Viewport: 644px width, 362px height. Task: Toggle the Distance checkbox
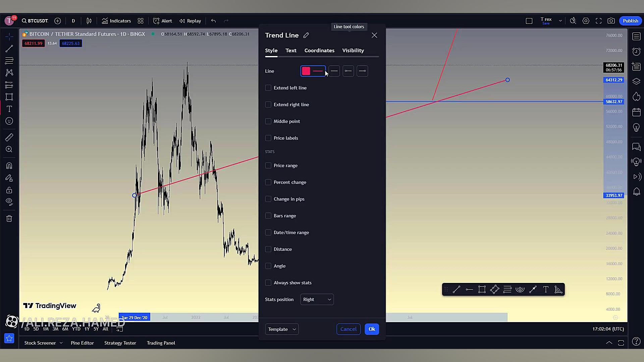[x=268, y=249]
